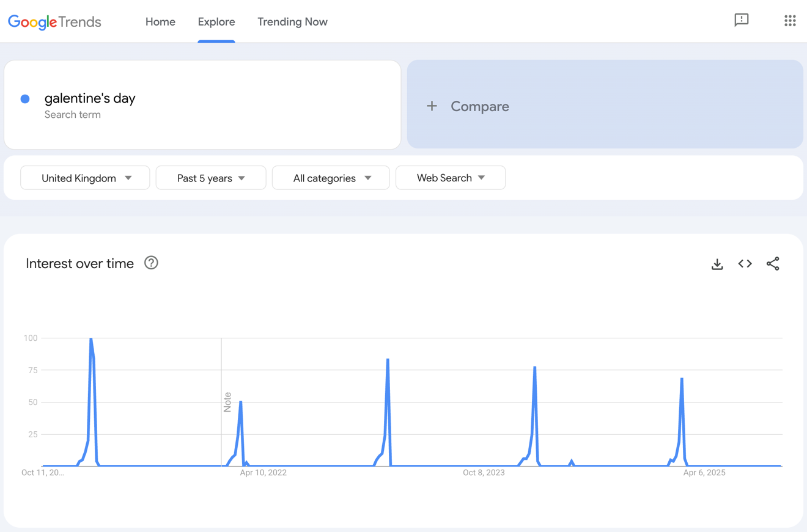Download the Interest over time data

click(x=717, y=264)
